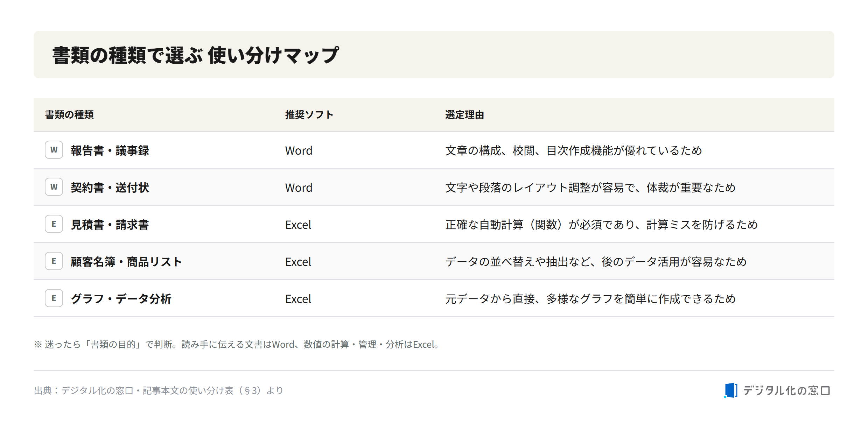Image resolution: width=868 pixels, height=431 pixels.
Task: Click Excel in the 顧客名簿・商品リスト row
Action: [x=298, y=262]
